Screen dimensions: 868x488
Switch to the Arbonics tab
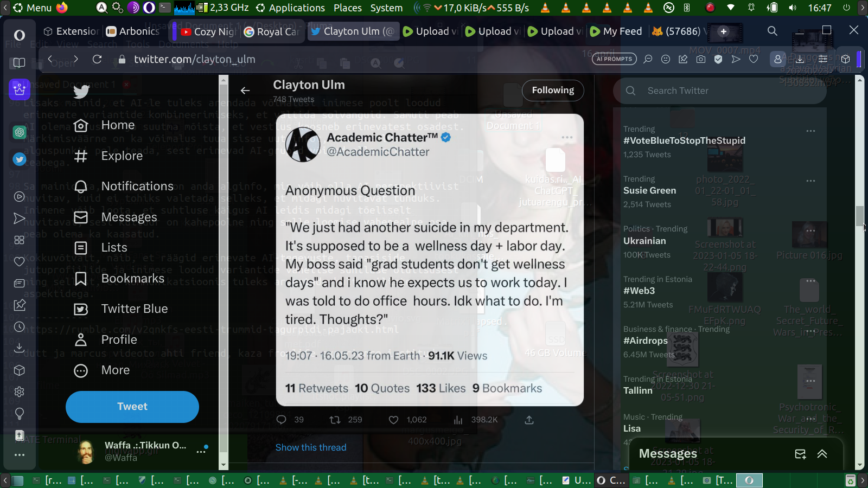click(133, 31)
